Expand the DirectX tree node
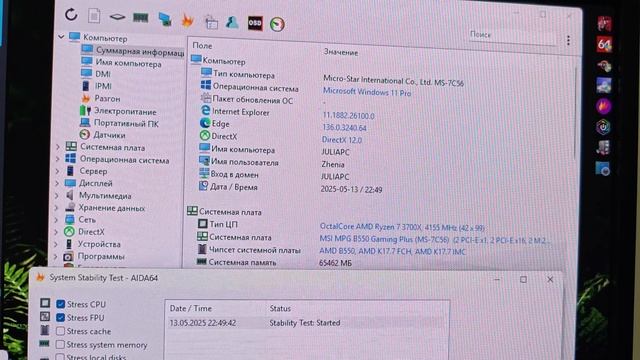 pyautogui.click(x=56, y=232)
